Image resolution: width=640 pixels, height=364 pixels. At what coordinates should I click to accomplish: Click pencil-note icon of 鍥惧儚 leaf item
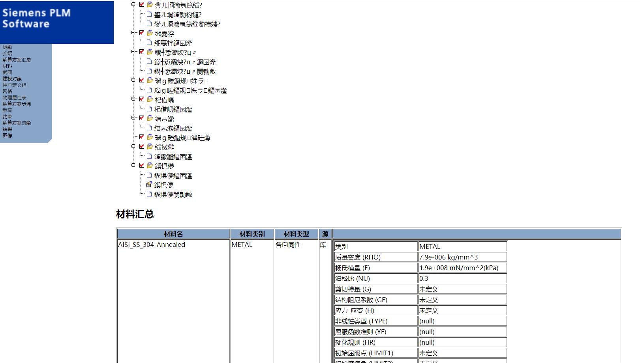click(149, 184)
